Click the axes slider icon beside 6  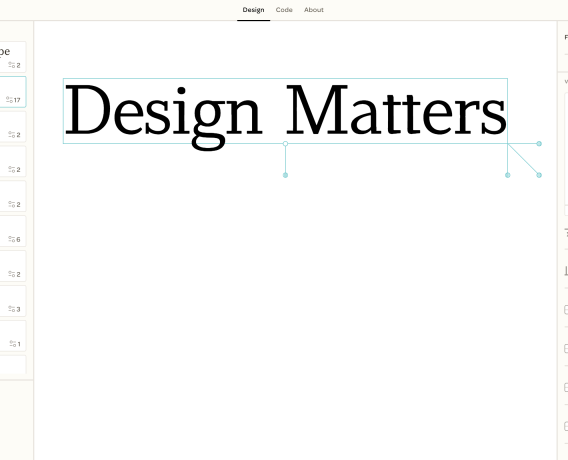click(12, 239)
